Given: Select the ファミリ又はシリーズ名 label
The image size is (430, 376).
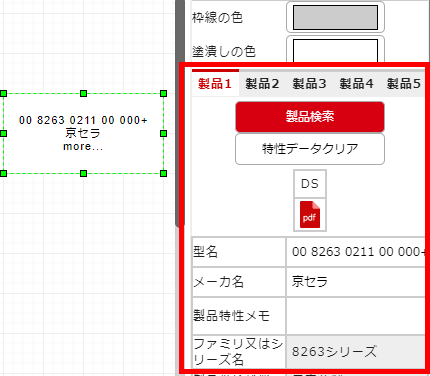Looking at the screenshot, I should point(239,352).
